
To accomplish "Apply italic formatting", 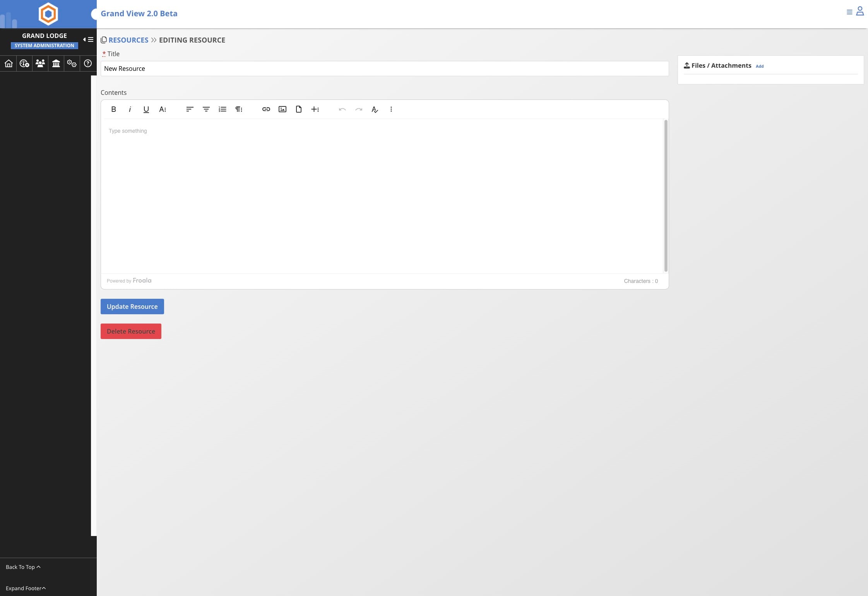I will (130, 109).
